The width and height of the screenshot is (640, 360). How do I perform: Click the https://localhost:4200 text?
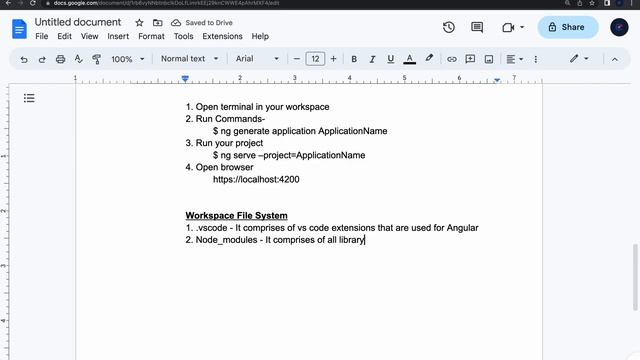pos(256,179)
